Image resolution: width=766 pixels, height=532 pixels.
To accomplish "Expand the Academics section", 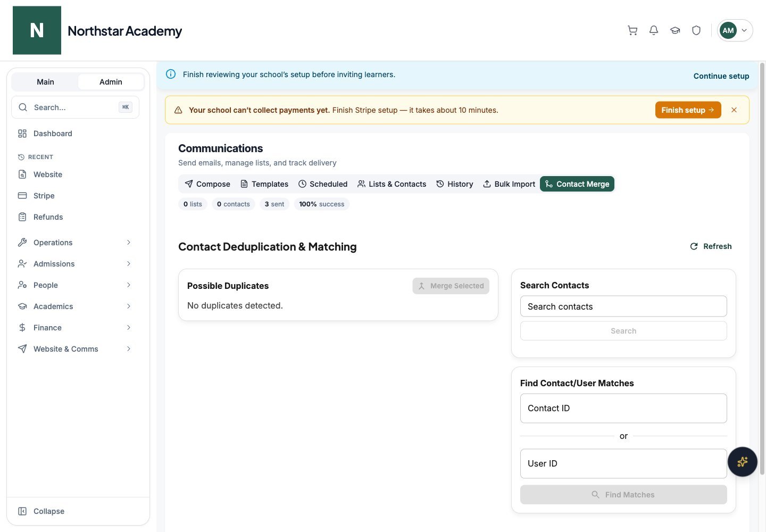I will coord(75,306).
